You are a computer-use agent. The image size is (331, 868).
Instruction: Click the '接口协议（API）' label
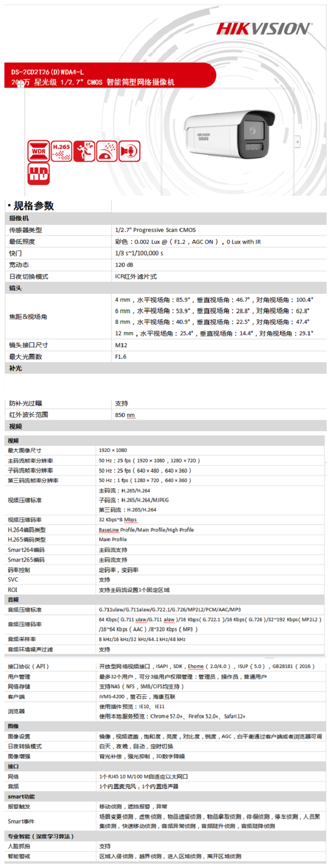tap(28, 666)
